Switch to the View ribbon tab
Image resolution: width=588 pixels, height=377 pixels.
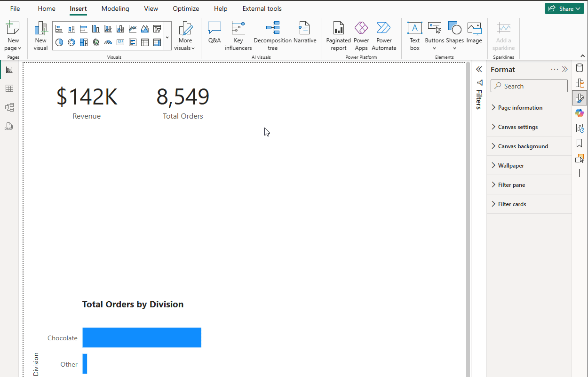point(151,8)
